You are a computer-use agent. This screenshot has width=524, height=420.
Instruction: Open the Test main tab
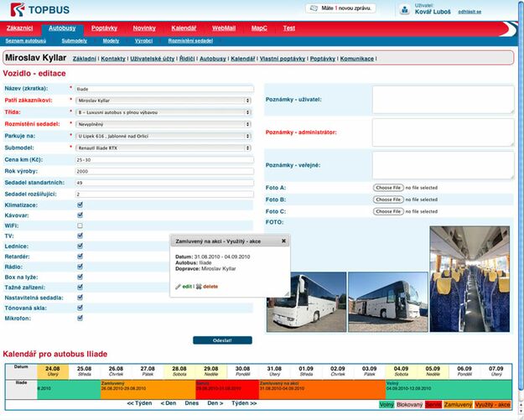pos(289,29)
